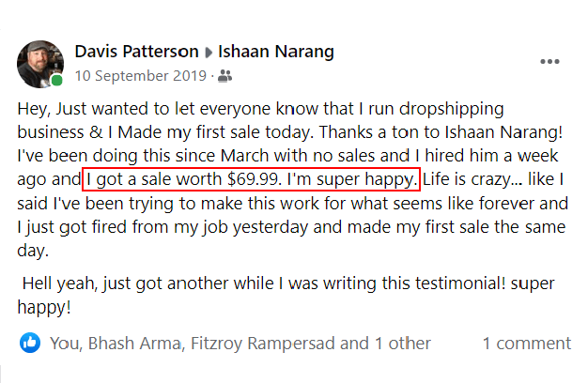Open the three-dot post options menu

tap(549, 61)
